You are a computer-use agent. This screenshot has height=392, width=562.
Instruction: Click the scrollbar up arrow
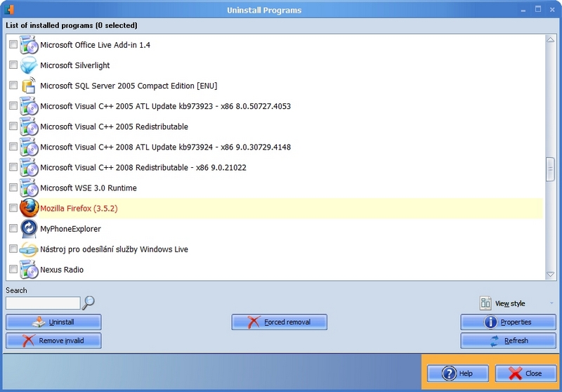click(550, 40)
